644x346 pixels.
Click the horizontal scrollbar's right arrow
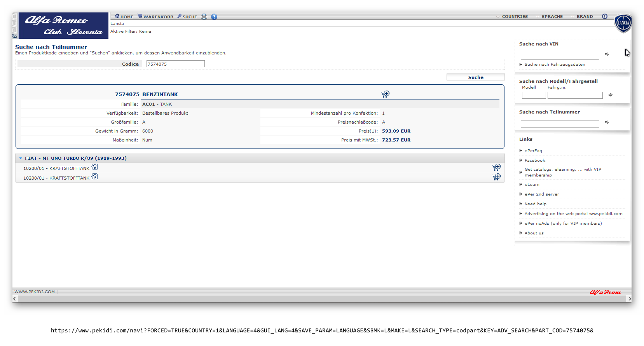629,299
